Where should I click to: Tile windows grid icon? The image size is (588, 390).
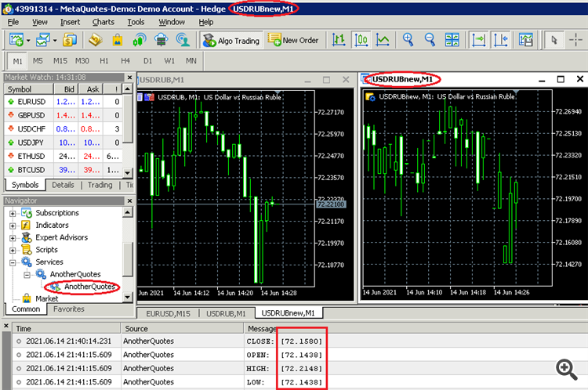point(452,40)
